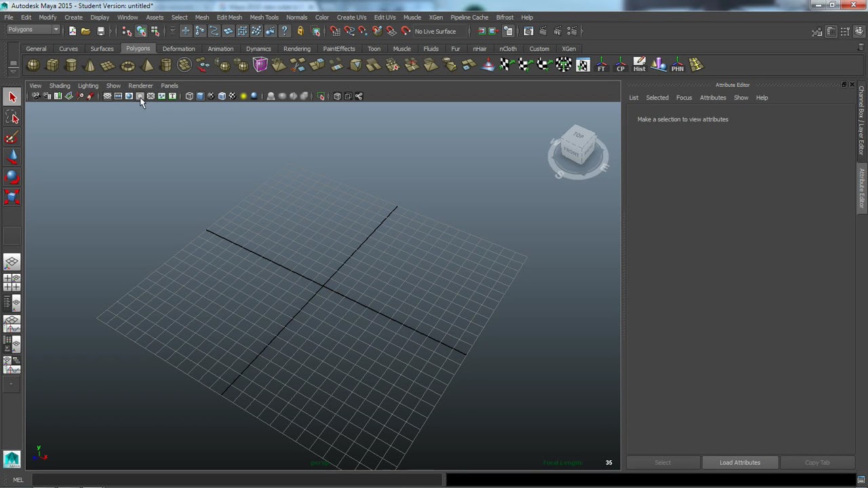This screenshot has width=868, height=488.
Task: Open Attribute Editor Focus menu
Action: point(684,98)
